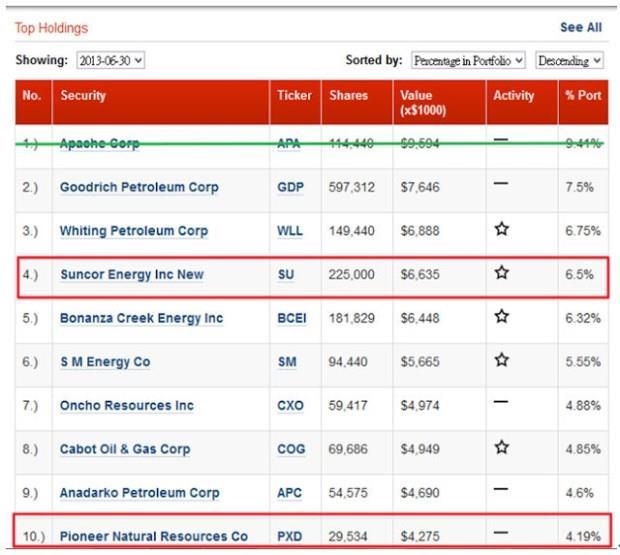Open the See All holdings link
The width and height of the screenshot is (620, 555).
[581, 27]
